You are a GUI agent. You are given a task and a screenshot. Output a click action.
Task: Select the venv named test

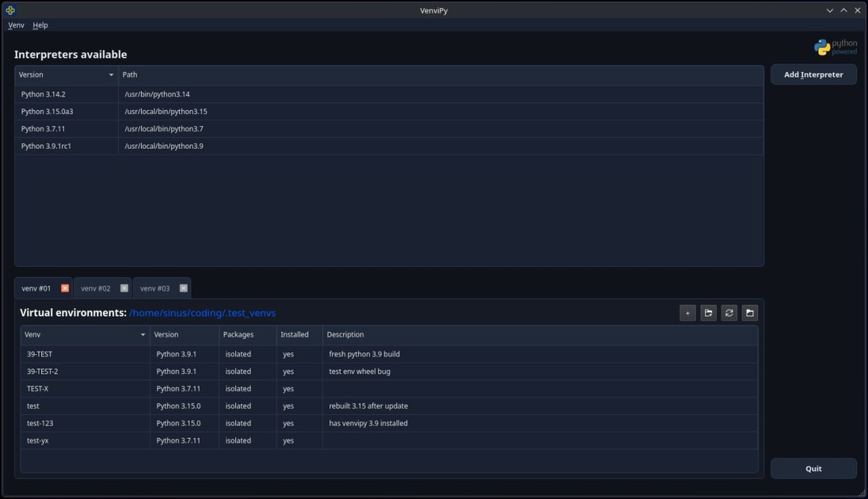pyautogui.click(x=389, y=406)
